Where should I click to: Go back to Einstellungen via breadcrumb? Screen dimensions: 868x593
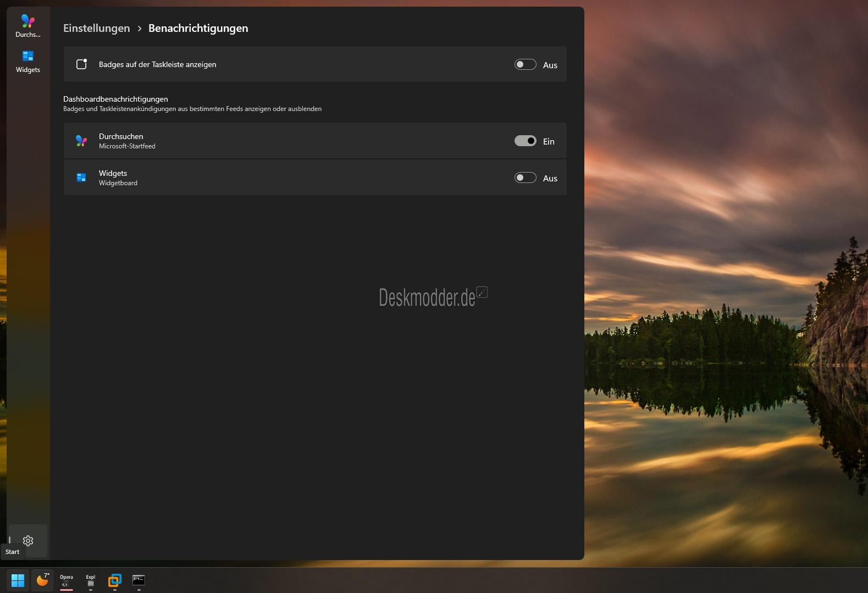tap(97, 28)
